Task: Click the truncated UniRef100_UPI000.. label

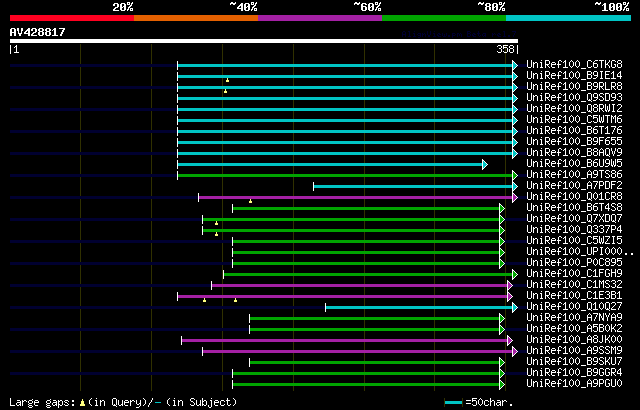Action: pos(580,252)
